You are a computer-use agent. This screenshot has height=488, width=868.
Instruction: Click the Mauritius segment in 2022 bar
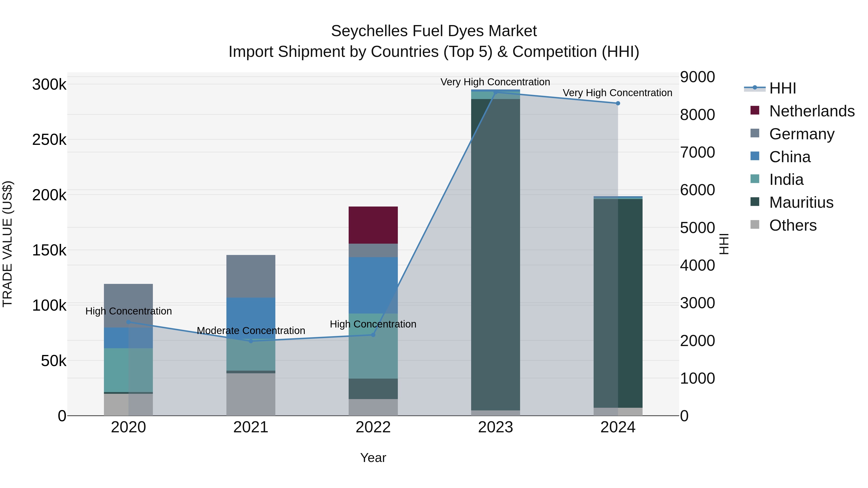(x=373, y=389)
